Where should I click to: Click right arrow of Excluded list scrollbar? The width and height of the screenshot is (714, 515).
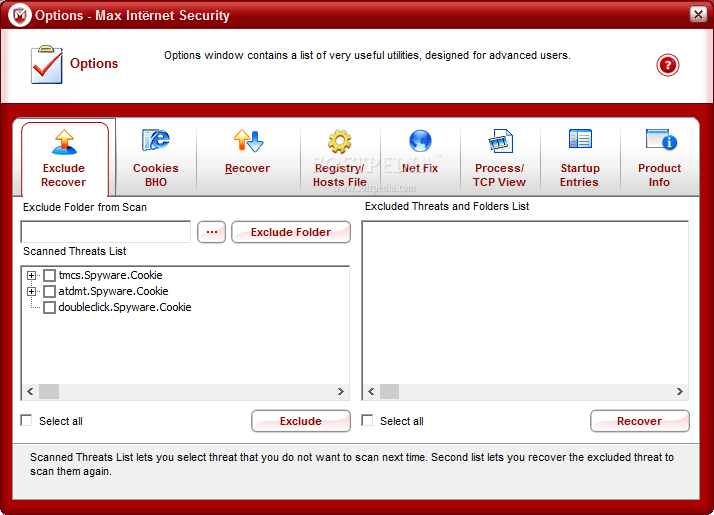tap(679, 392)
